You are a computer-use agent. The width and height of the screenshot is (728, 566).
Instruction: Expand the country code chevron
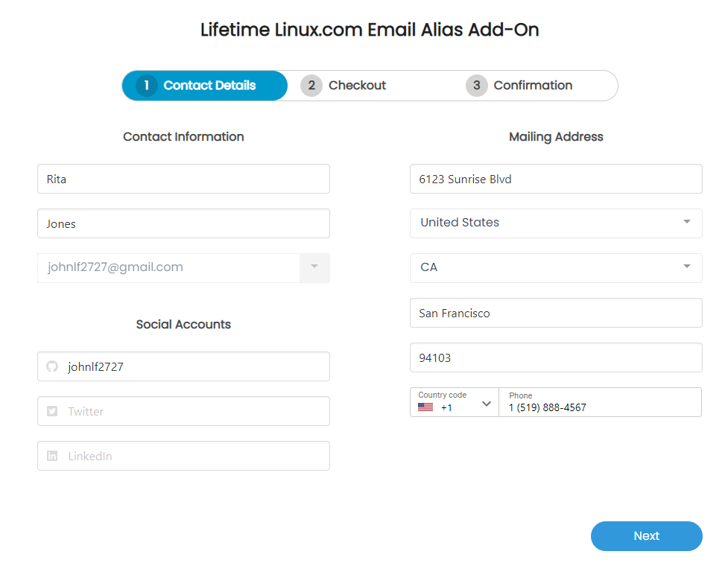(x=486, y=404)
